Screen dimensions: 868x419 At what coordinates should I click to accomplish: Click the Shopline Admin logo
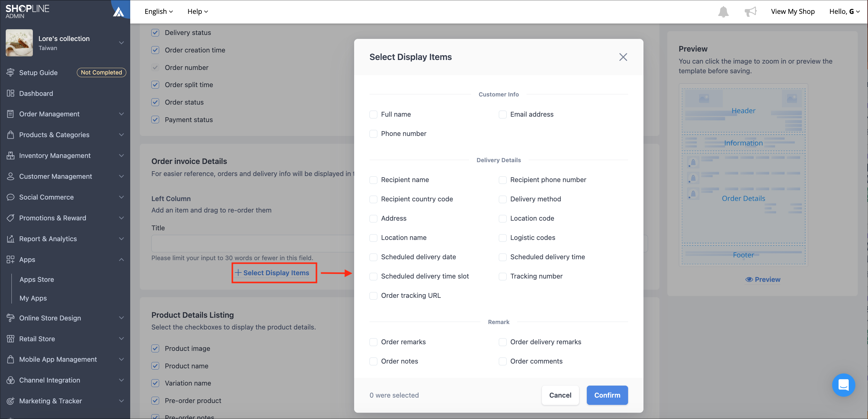pos(27,11)
